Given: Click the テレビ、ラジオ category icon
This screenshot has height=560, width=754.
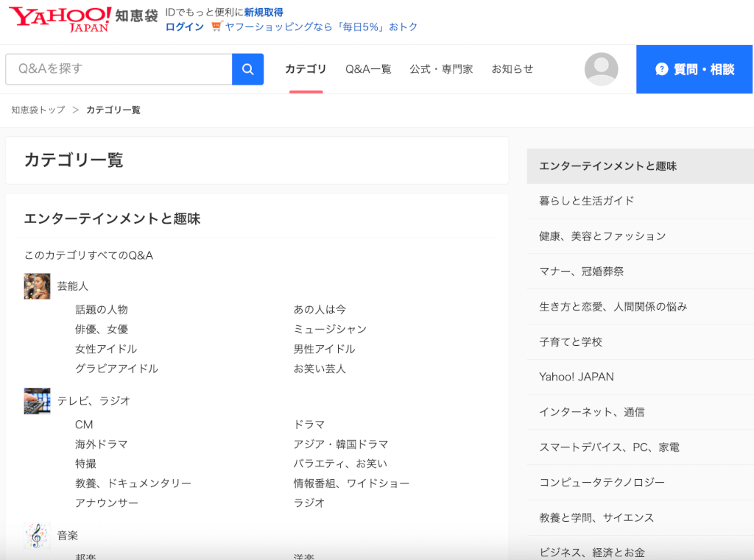Looking at the screenshot, I should [x=37, y=400].
